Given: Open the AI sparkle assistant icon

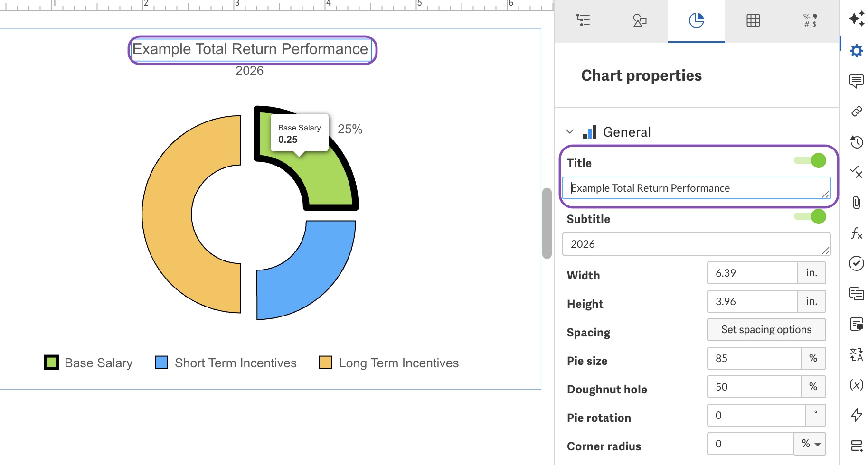Looking at the screenshot, I should (x=857, y=19).
